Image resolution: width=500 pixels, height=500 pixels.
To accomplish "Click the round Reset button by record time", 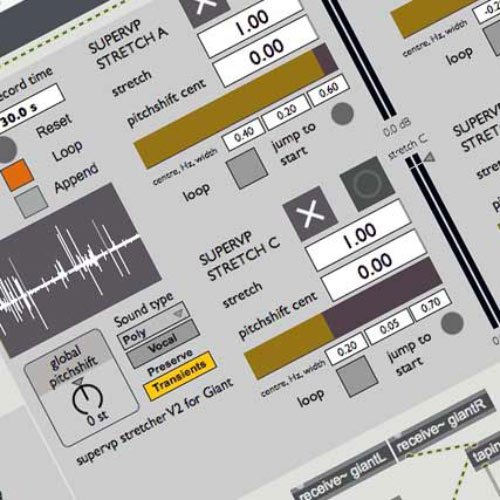I will (x=6, y=149).
